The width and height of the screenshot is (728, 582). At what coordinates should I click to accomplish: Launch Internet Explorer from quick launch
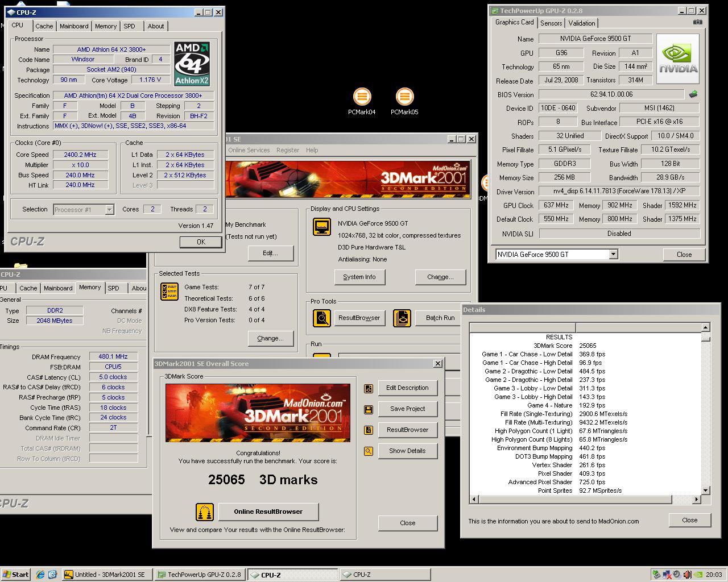tap(40, 575)
